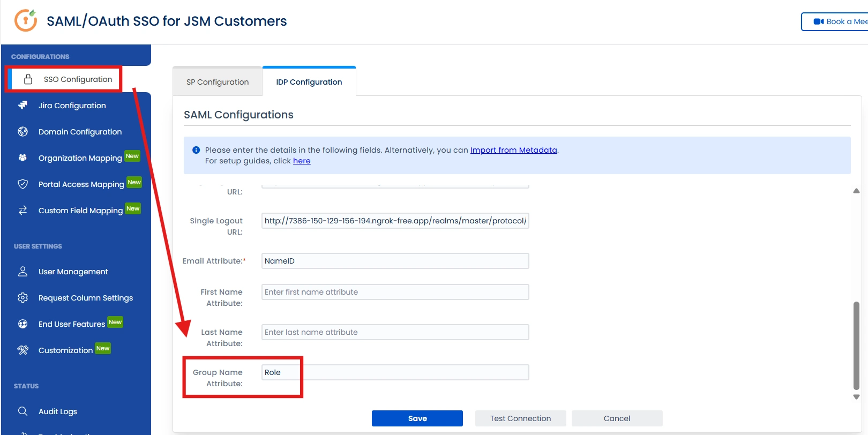Viewport: 868px width, 435px height.
Task: Click the Request Column Settings gear icon
Action: [x=23, y=298]
